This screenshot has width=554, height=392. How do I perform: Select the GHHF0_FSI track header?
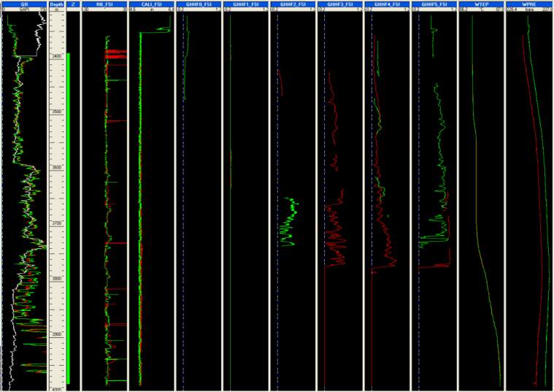click(198, 4)
